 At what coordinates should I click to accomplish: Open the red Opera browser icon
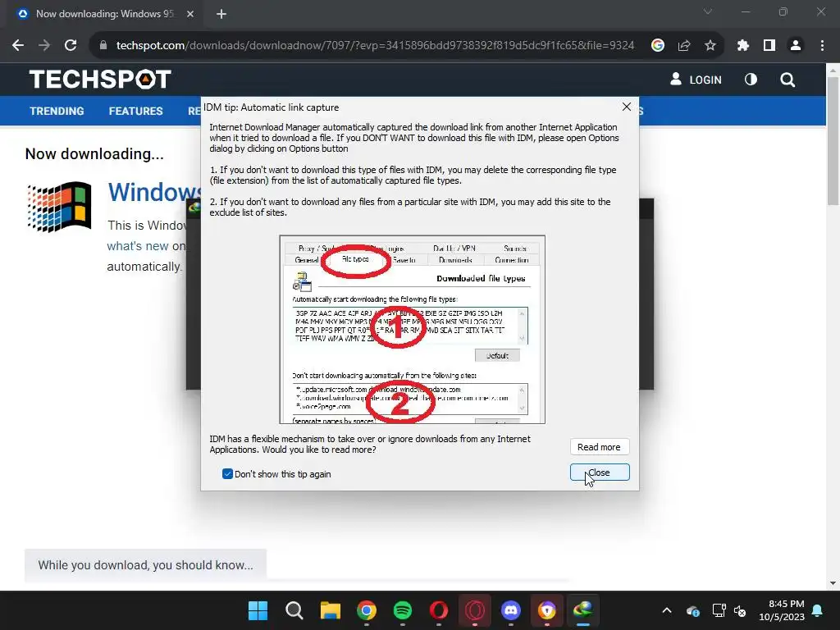pyautogui.click(x=439, y=610)
